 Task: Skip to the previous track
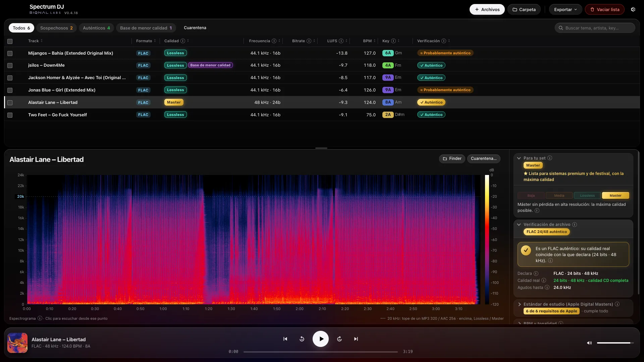pos(285,339)
